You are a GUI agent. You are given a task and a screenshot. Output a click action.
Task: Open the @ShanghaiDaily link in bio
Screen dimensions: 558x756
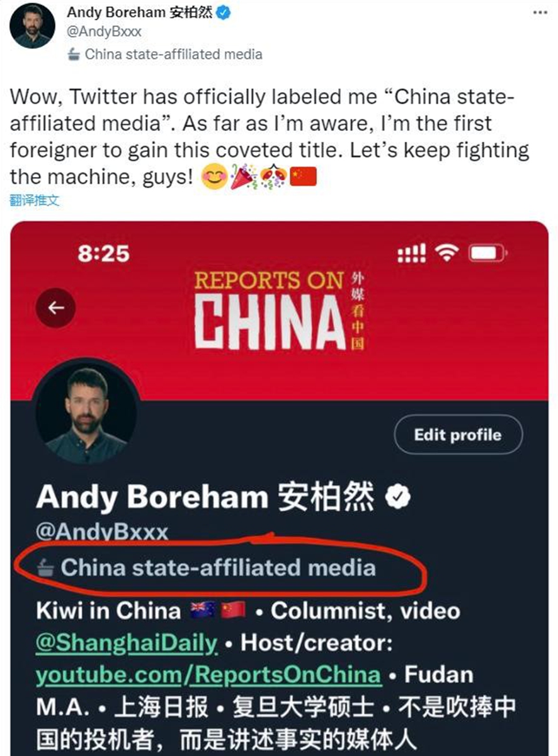pyautogui.click(x=127, y=643)
